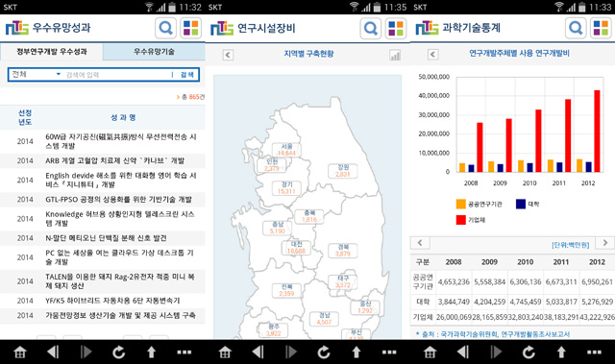Open more options in the right screen's bottom bar
The width and height of the screenshot is (615, 364).
coord(594,352)
